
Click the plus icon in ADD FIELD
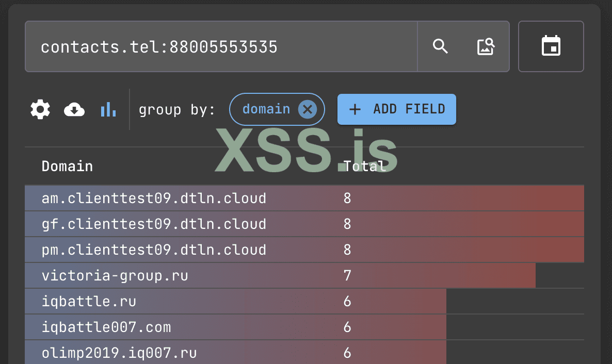click(x=355, y=109)
